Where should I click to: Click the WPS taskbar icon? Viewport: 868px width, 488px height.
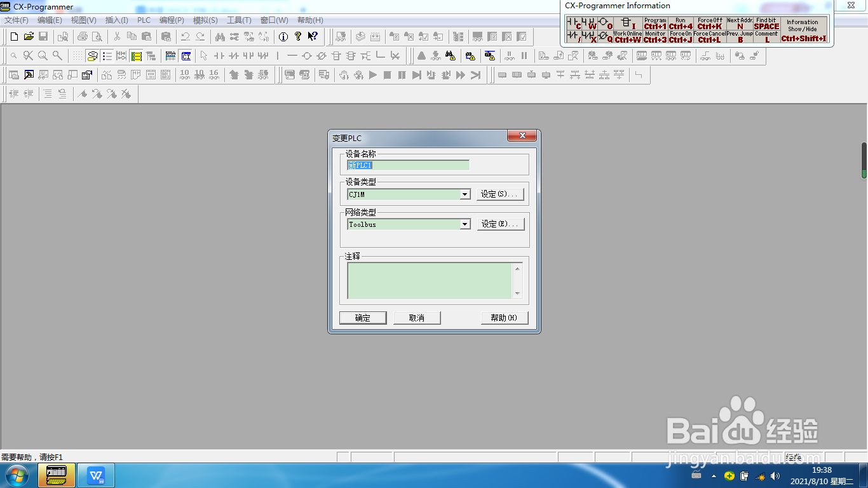(96, 475)
